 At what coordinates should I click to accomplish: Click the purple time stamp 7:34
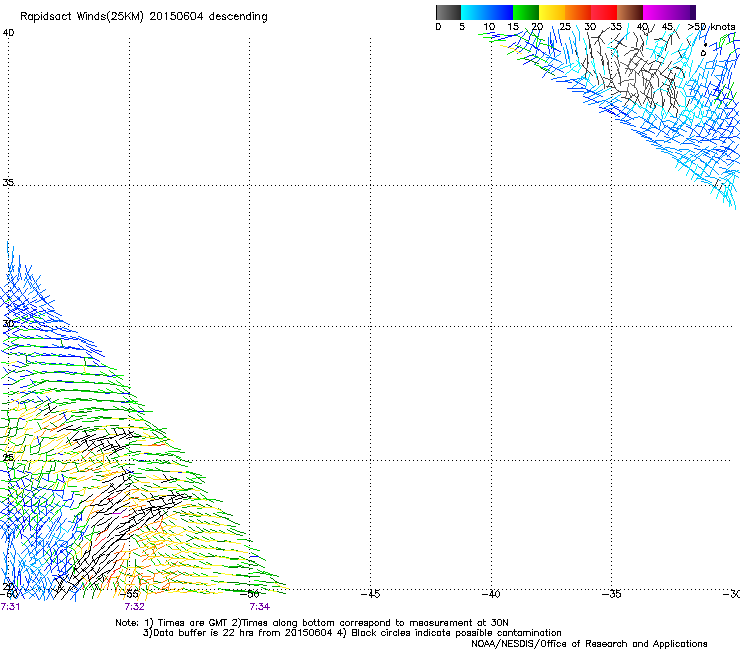coord(260,607)
